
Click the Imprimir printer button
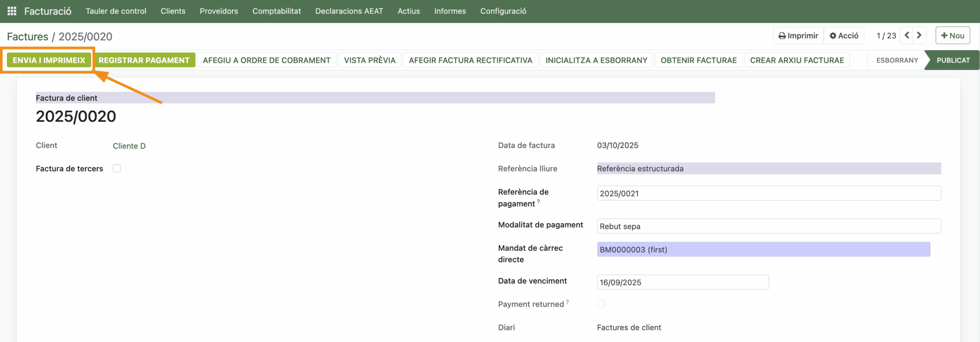click(x=798, y=36)
